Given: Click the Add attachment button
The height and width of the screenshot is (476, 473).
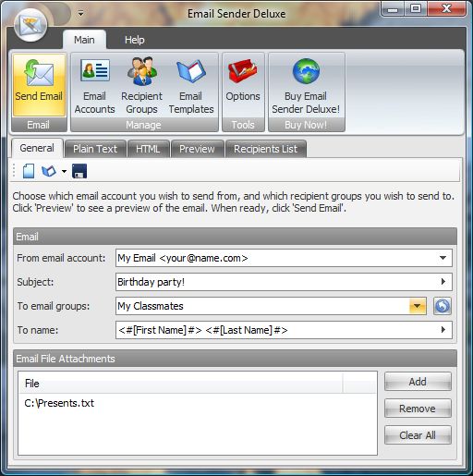Looking at the screenshot, I should pos(418,382).
